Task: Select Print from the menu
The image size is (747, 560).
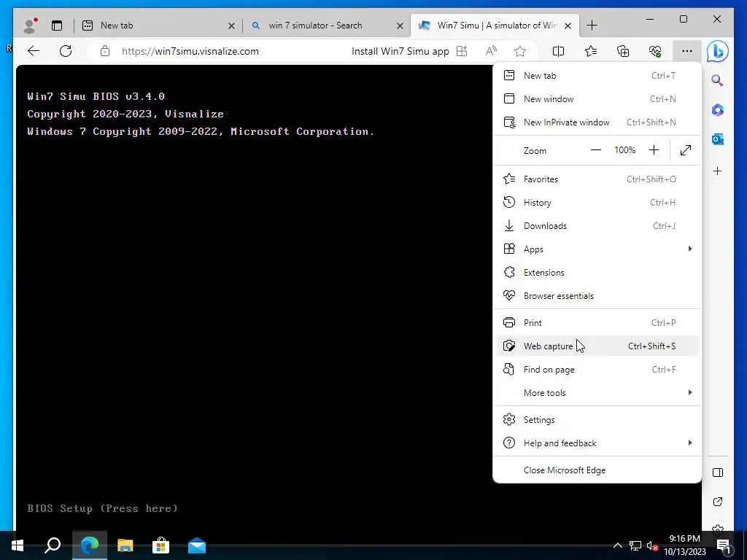Action: point(597,323)
